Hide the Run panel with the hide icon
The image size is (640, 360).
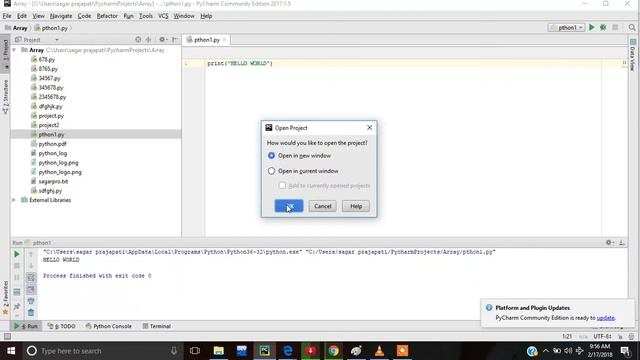[x=622, y=242]
